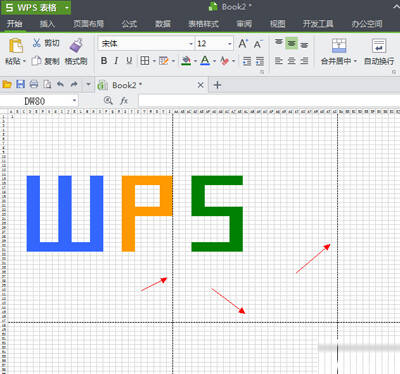Switch to the 插入 (Insert) ribbon tab
Viewport: 400px width, 374px height.
47,24
